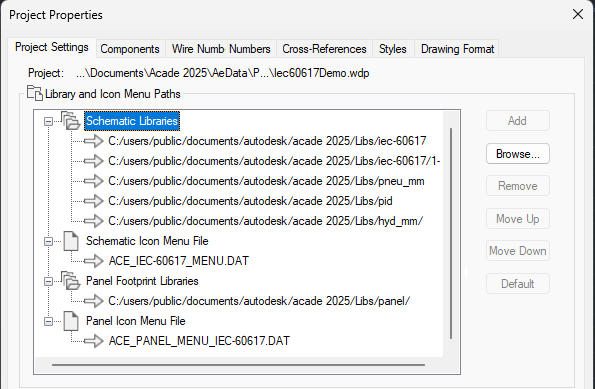Close the Project Properties dialog
Screen dimensions: 595x389
[578, 14]
